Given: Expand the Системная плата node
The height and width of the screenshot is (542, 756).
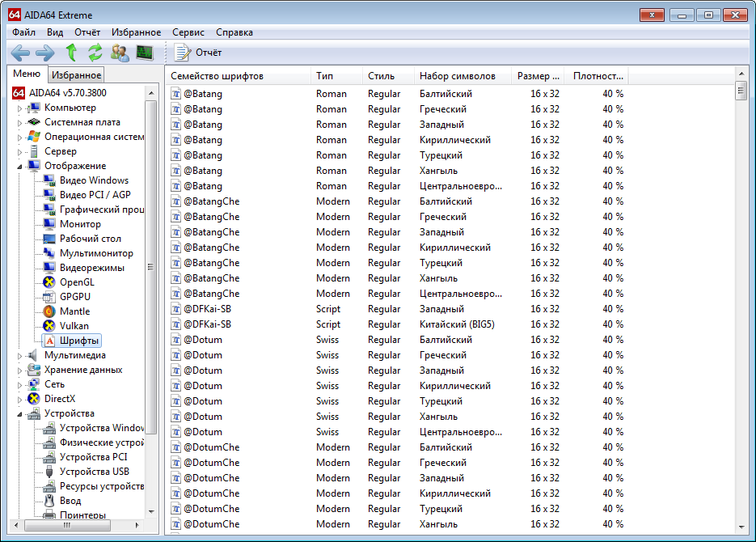Looking at the screenshot, I should coord(19,123).
